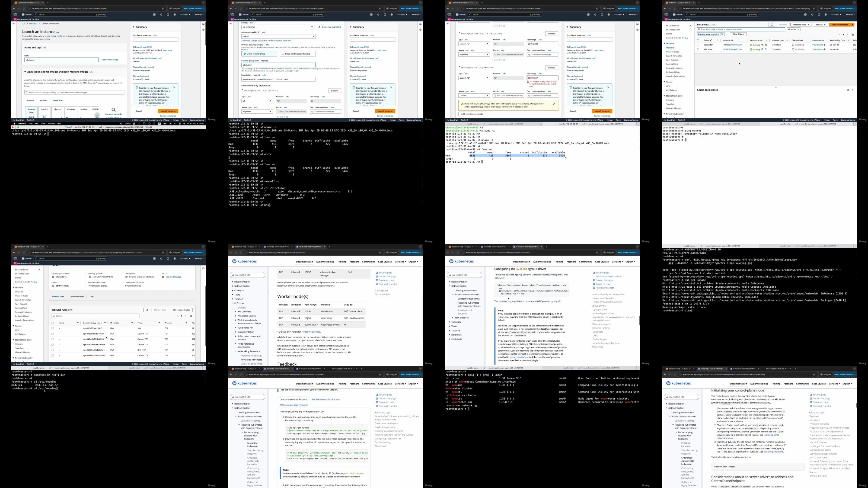This screenshot has width=868, height=488.
Task: Open 'All states' filter dropdown
Action: click(793, 29)
